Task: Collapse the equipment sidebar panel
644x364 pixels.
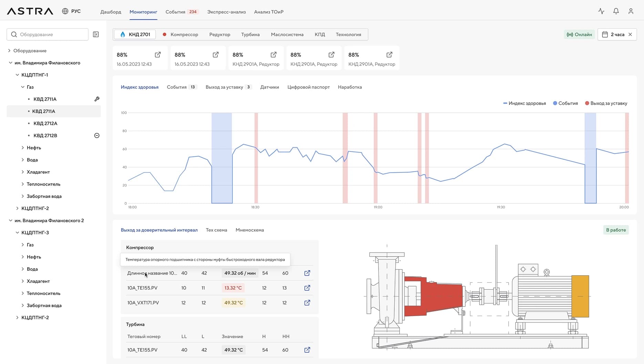Action: (x=96, y=34)
